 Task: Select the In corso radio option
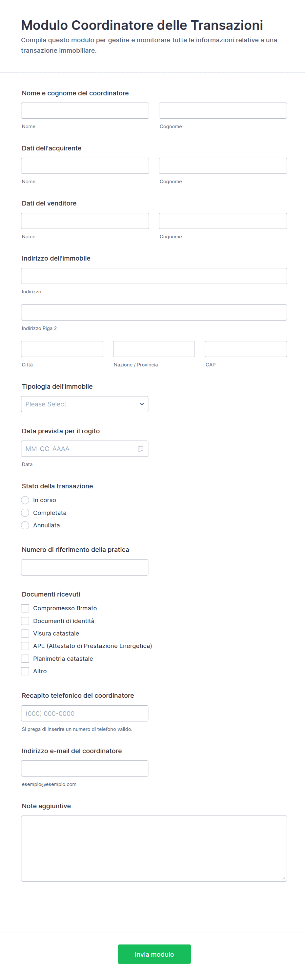pyautogui.click(x=25, y=500)
